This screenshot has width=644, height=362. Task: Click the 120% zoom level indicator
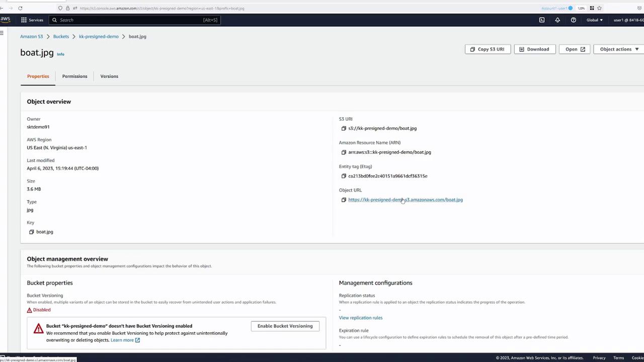pyautogui.click(x=581, y=8)
